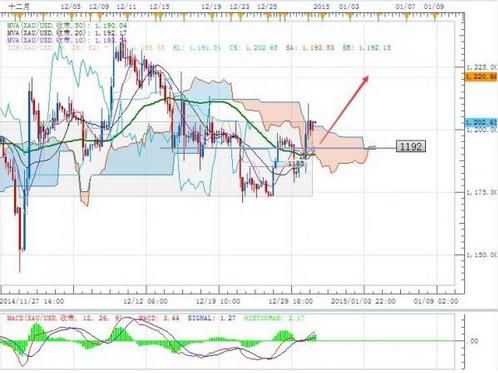Click the 12/29 16:00 bottom time label
The height and width of the screenshot is (373, 498).
(x=291, y=301)
